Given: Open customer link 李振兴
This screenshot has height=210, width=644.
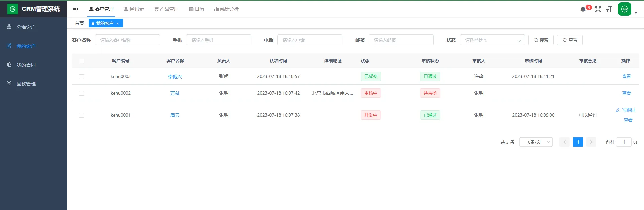Looking at the screenshot, I should [x=175, y=77].
